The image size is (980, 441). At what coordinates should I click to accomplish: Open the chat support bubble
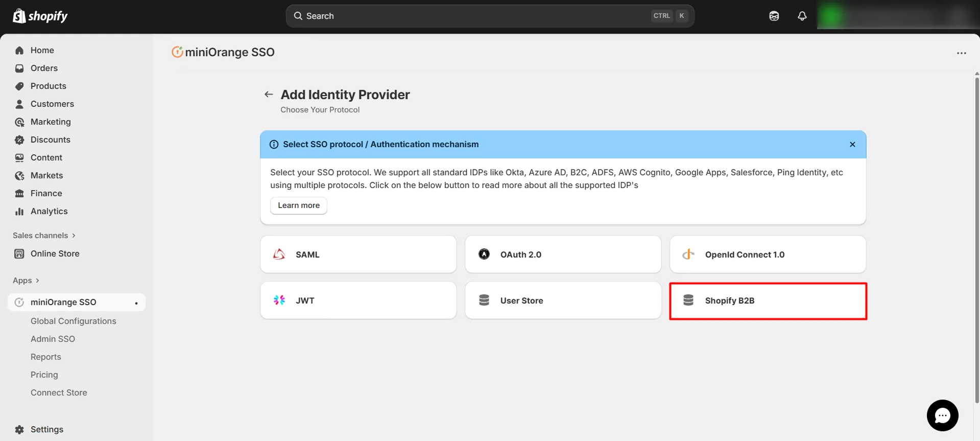(942, 415)
